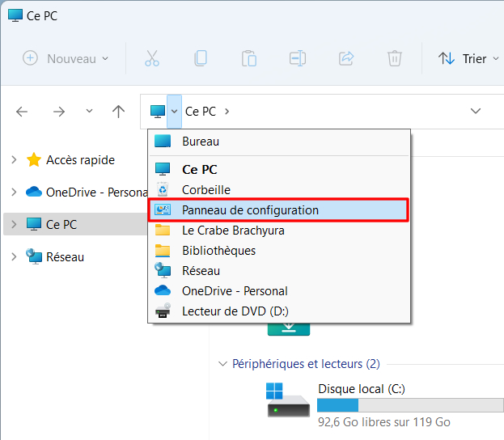The width and height of the screenshot is (504, 440).
Task: Open the Trier sort dropdown
Action: (468, 58)
